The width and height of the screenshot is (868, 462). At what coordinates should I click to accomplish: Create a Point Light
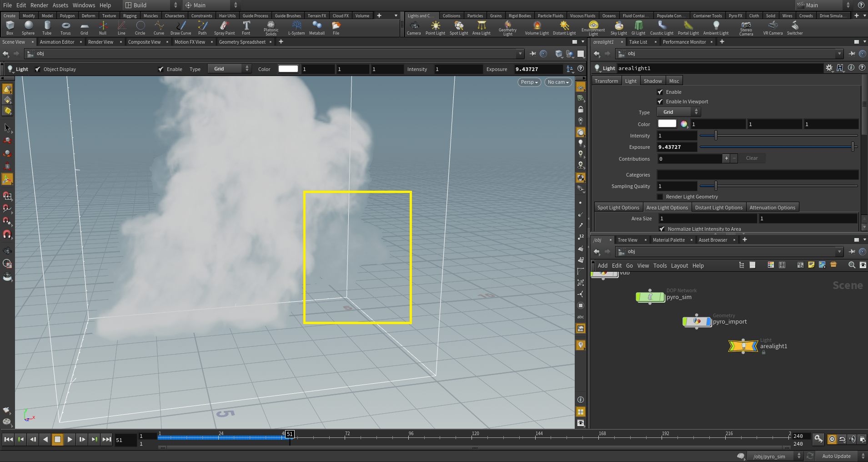pyautogui.click(x=435, y=28)
